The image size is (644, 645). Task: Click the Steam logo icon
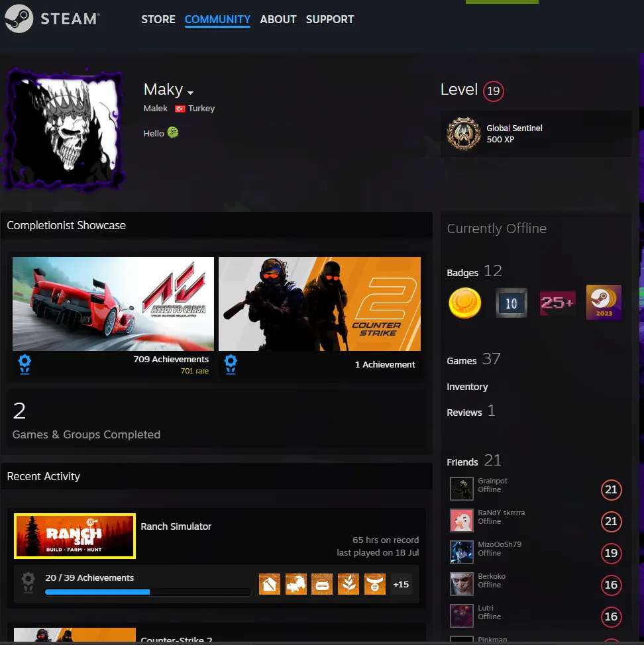pyautogui.click(x=19, y=19)
